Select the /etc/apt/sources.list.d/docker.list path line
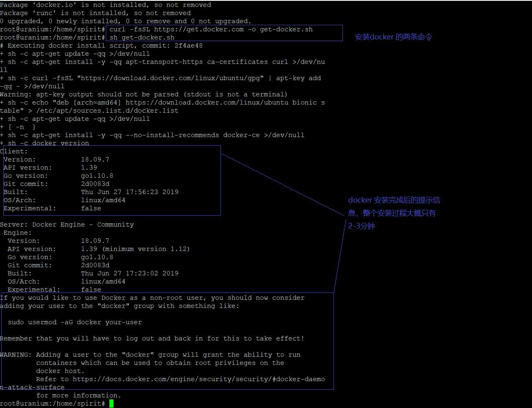Viewport: 532px width, 408px height. (89, 111)
